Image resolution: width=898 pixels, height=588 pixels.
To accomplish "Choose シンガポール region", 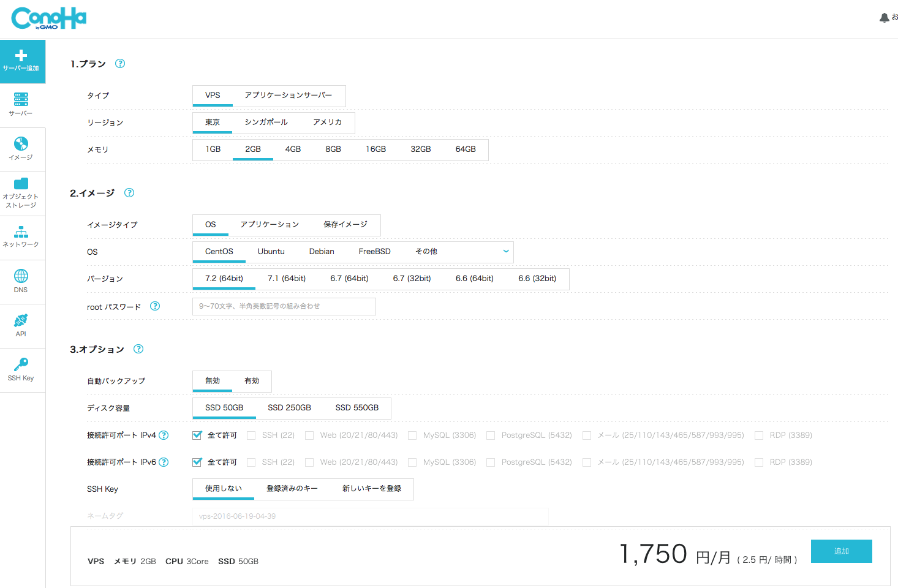I will [x=266, y=123].
